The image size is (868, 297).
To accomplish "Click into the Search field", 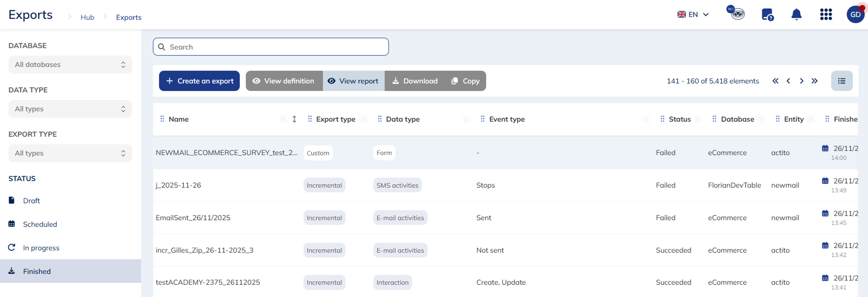I will tap(271, 47).
